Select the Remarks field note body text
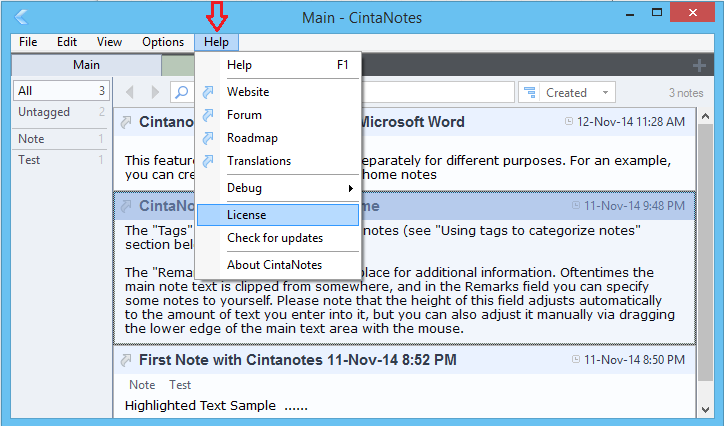Image resolution: width=724 pixels, height=426 pixels. coord(400,300)
